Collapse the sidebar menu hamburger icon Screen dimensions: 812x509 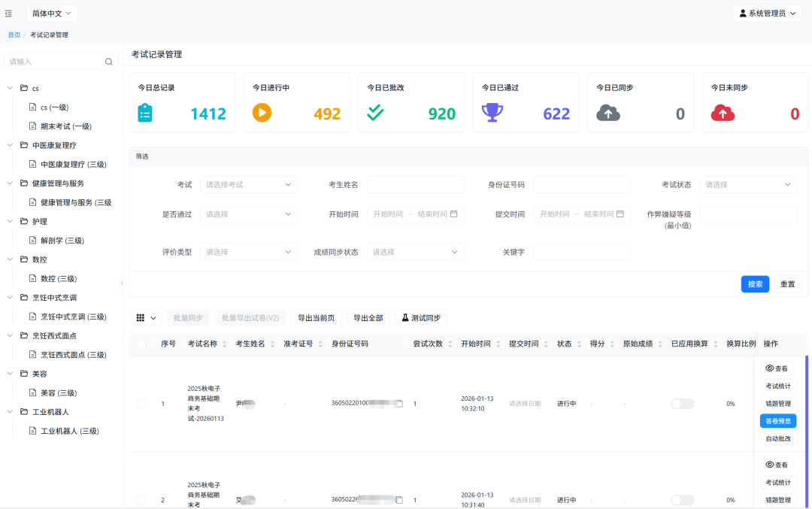tap(8, 14)
